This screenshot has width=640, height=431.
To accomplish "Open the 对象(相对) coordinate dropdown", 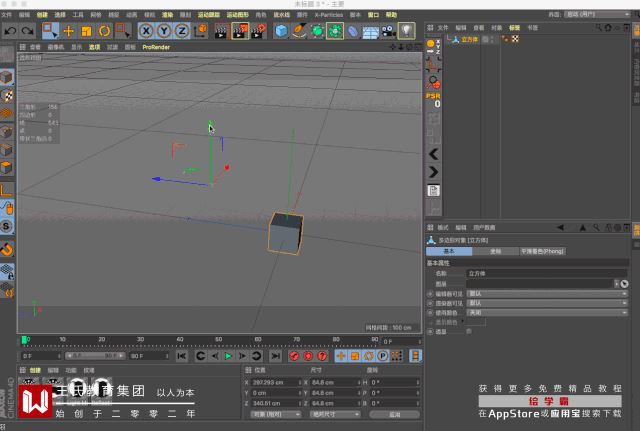I will (x=276, y=414).
